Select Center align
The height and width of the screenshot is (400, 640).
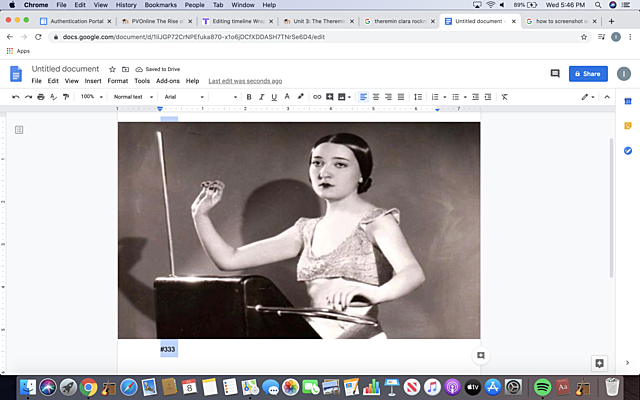(376, 97)
